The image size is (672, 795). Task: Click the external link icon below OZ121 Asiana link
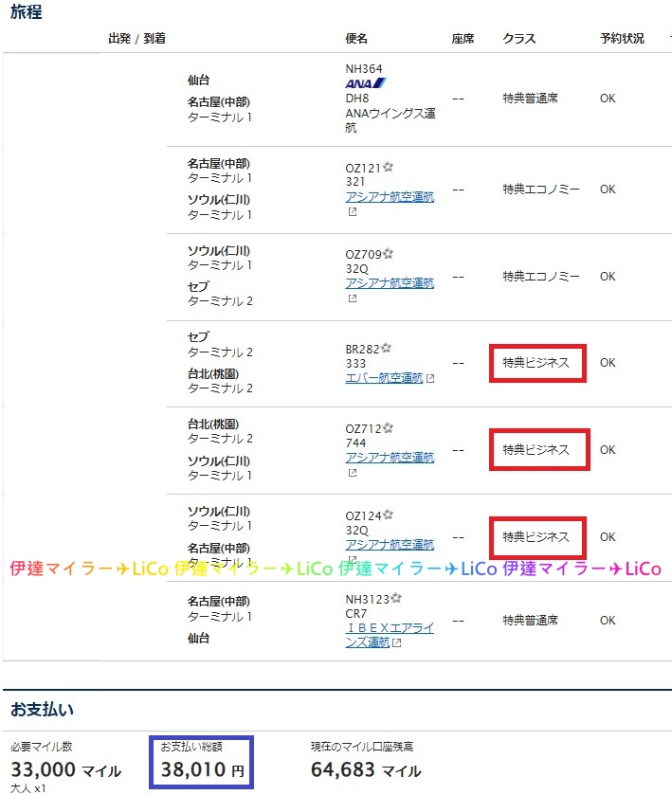coord(353,212)
